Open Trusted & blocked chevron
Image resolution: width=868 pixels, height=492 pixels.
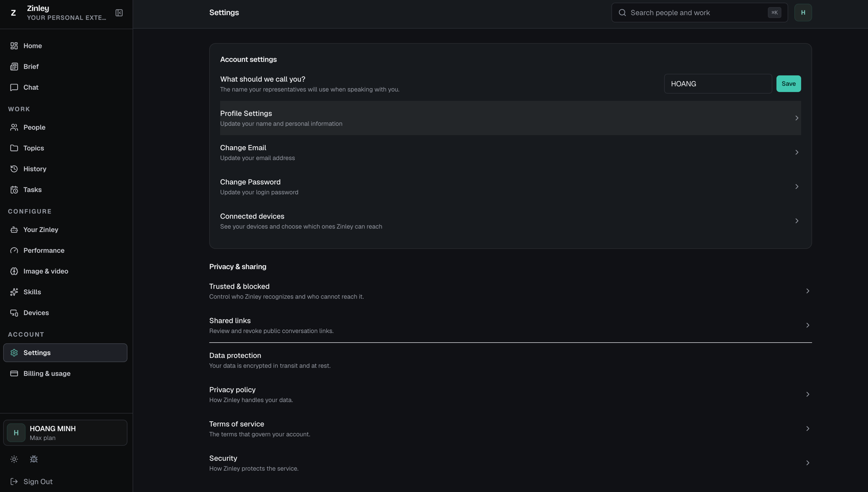pos(807,291)
